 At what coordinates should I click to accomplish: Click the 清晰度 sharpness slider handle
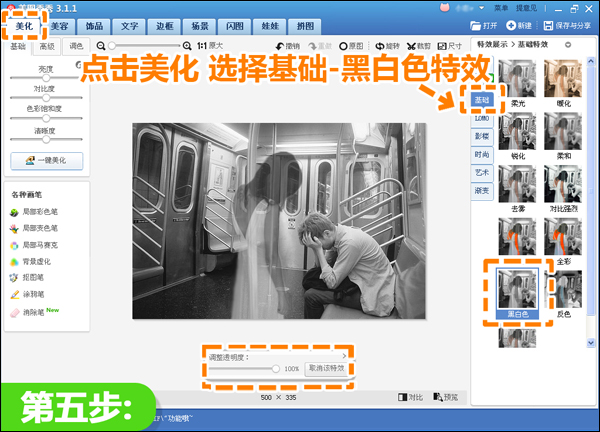(x=46, y=139)
